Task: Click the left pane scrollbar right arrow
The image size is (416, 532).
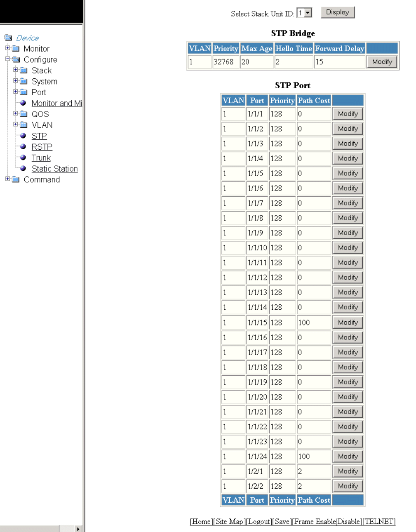Action: 78,529
